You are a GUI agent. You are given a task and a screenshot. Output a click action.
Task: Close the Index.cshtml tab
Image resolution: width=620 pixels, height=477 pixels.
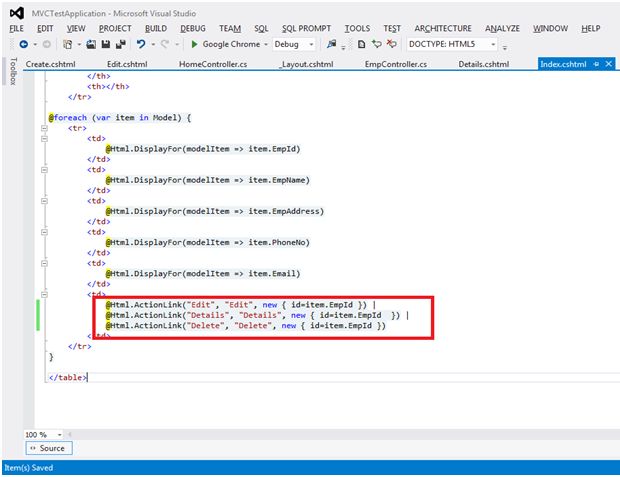pos(609,64)
